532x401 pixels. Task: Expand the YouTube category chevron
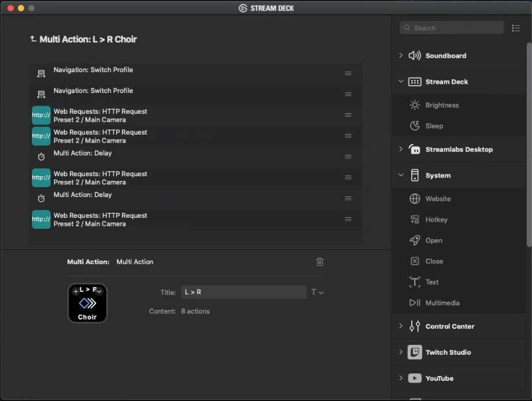(x=401, y=378)
